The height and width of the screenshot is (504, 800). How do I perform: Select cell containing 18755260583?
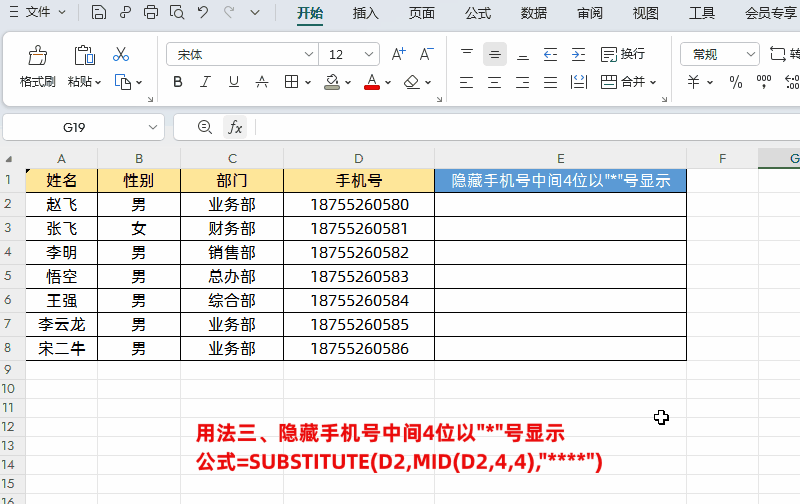pos(359,276)
